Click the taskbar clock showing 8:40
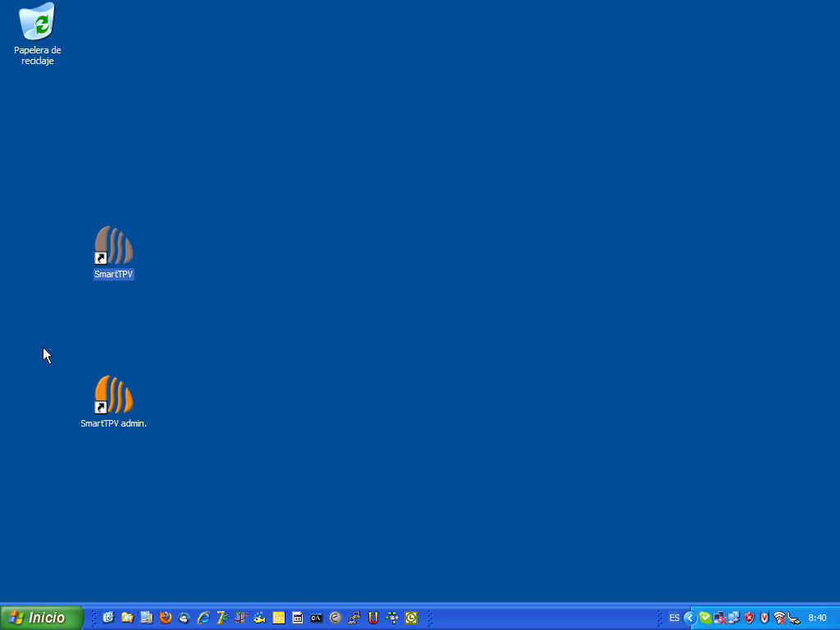 [817, 618]
